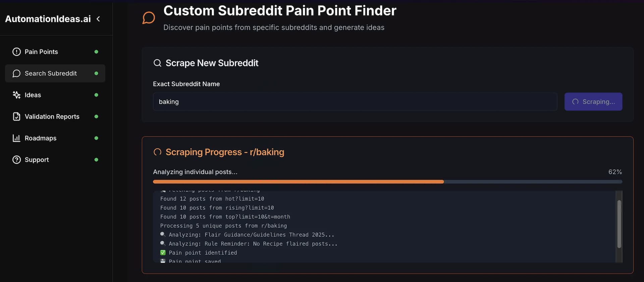The image size is (644, 282).
Task: Click the orange chat bubble header icon
Action: [149, 17]
